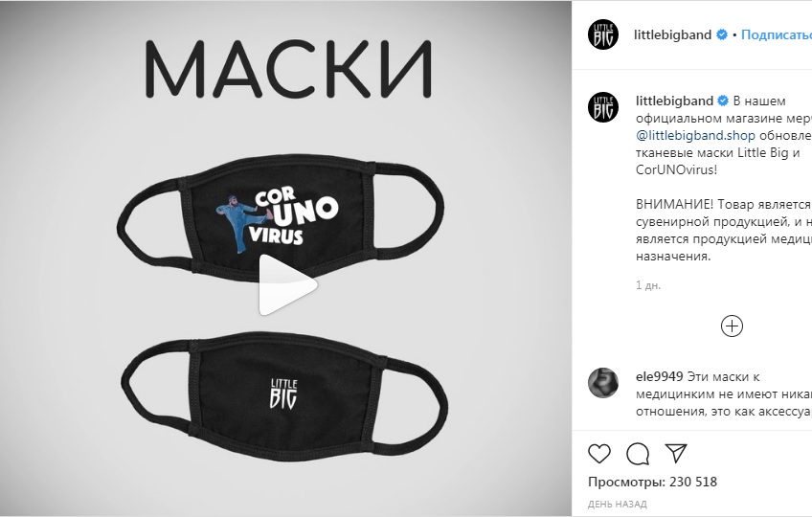The image size is (812, 517).
Task: Open littlebigband avatar in the post header
Action: [603, 34]
